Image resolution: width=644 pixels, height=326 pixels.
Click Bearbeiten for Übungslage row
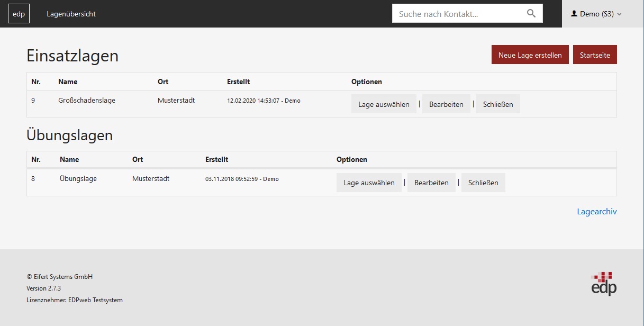[x=431, y=183]
